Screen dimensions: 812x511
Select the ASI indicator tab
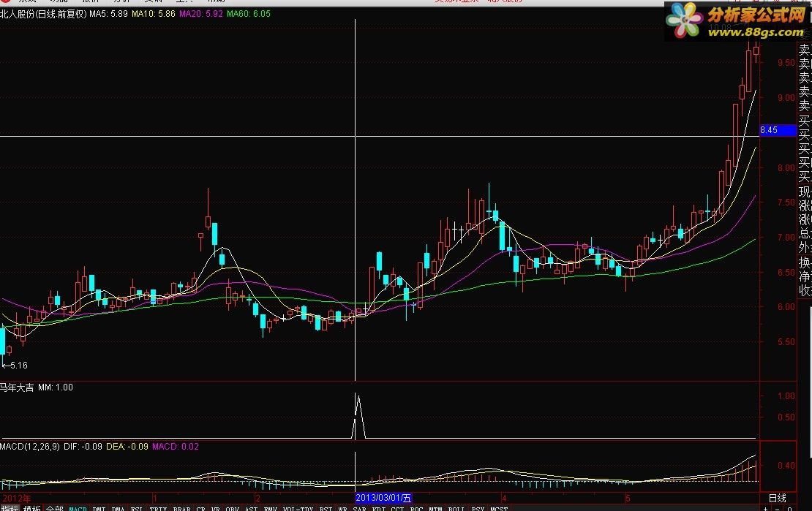pyautogui.click(x=251, y=508)
